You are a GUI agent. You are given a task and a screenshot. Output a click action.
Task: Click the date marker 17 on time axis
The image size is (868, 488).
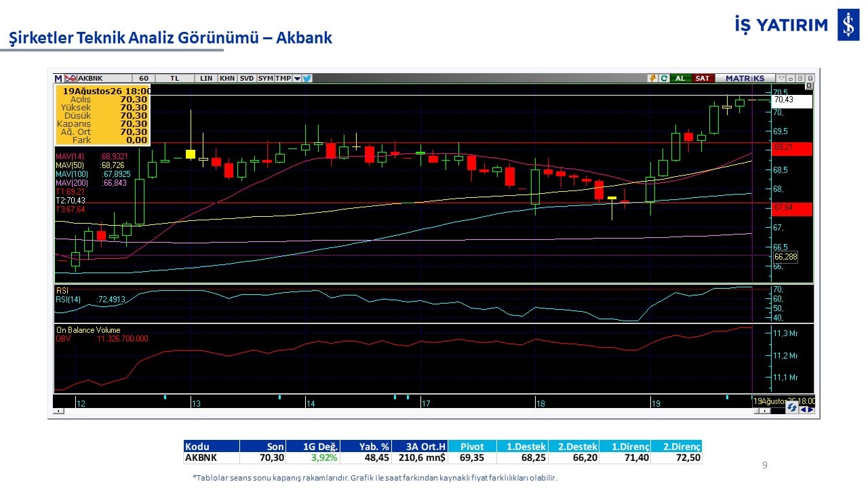pos(427,404)
